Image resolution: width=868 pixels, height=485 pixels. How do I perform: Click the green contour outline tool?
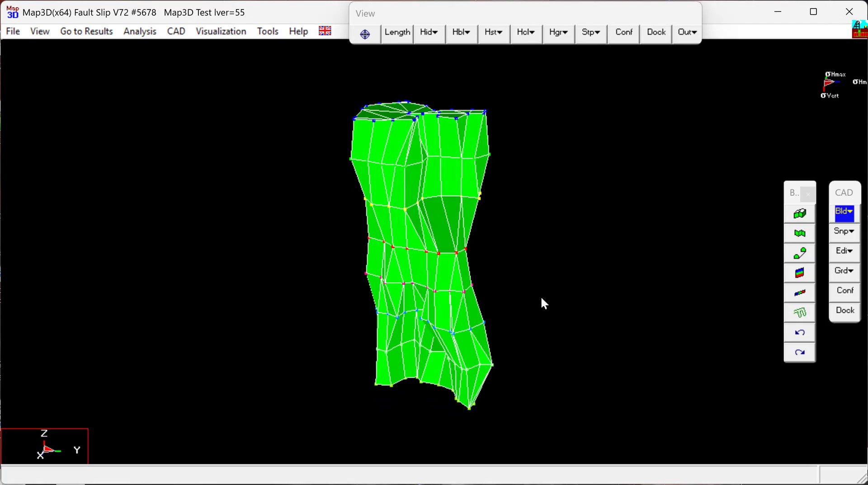(x=799, y=313)
